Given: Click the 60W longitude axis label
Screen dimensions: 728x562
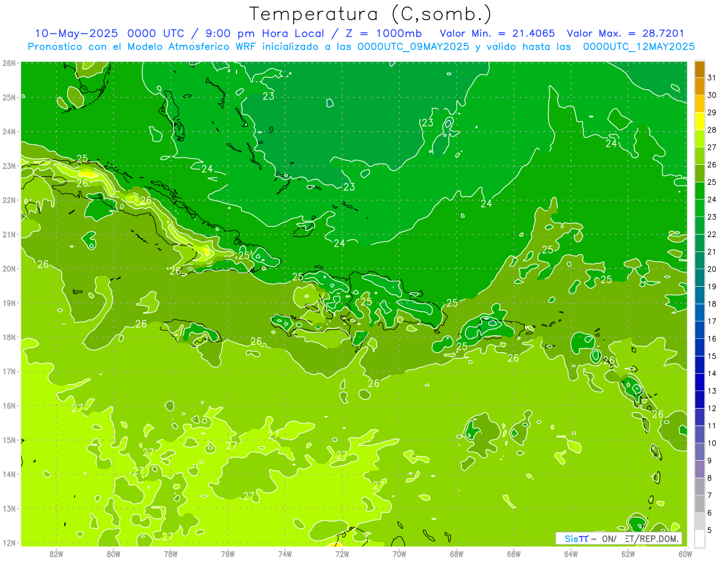Looking at the screenshot, I should tap(686, 554).
